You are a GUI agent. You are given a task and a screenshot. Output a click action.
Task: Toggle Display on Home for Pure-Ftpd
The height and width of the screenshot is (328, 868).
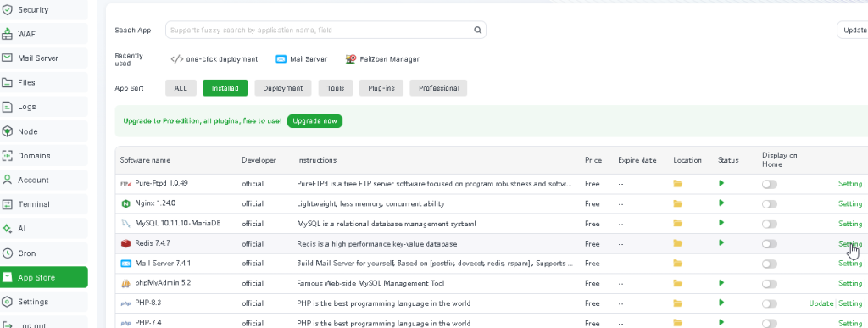pos(770,184)
